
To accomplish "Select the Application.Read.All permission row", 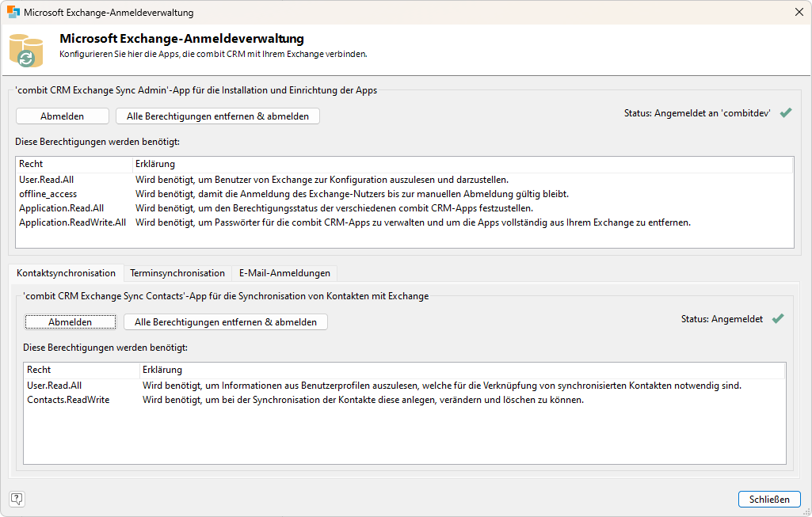I will tap(61, 208).
